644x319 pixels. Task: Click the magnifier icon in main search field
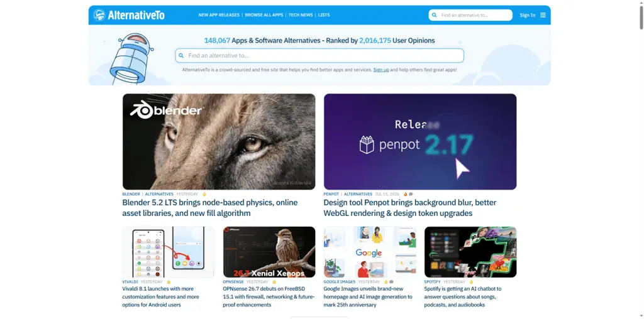[181, 55]
